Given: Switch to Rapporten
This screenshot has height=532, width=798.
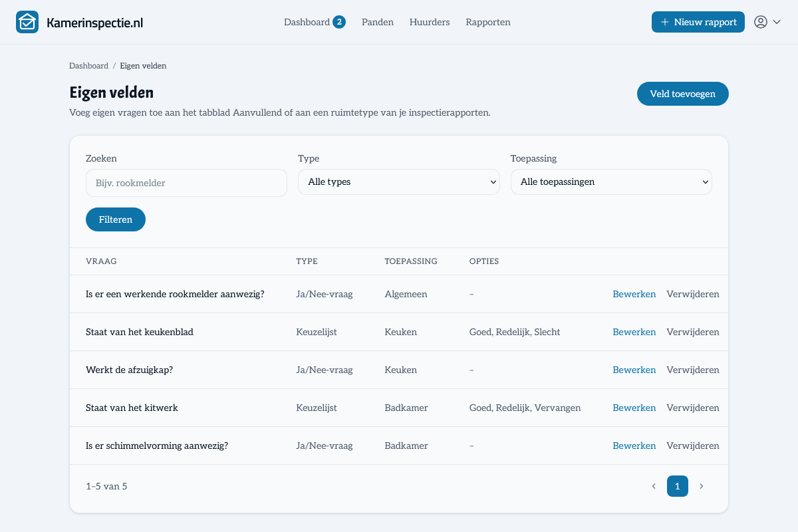Looking at the screenshot, I should point(488,22).
